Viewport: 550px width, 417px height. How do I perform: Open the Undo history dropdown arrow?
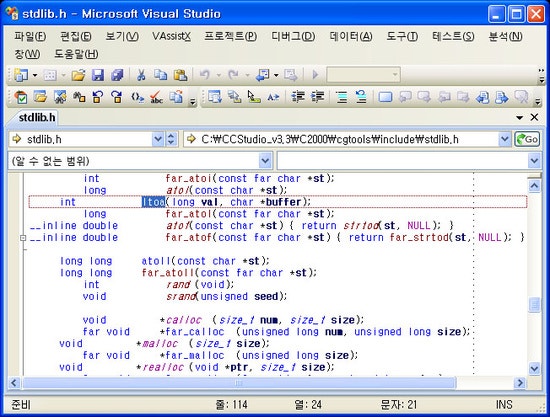pos(219,75)
